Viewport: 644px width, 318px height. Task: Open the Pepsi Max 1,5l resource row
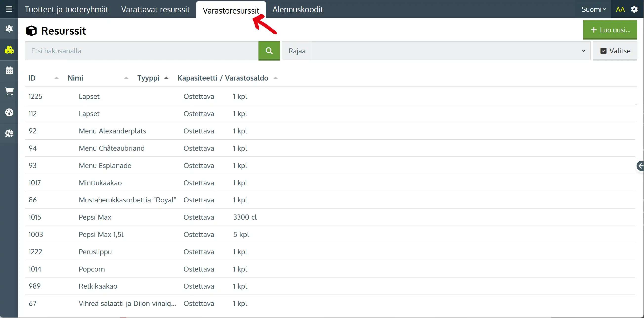tap(101, 234)
